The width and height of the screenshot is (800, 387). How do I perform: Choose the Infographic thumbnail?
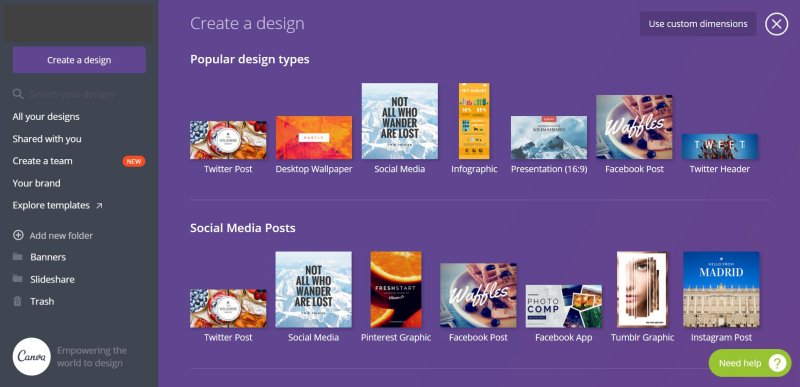[474, 121]
